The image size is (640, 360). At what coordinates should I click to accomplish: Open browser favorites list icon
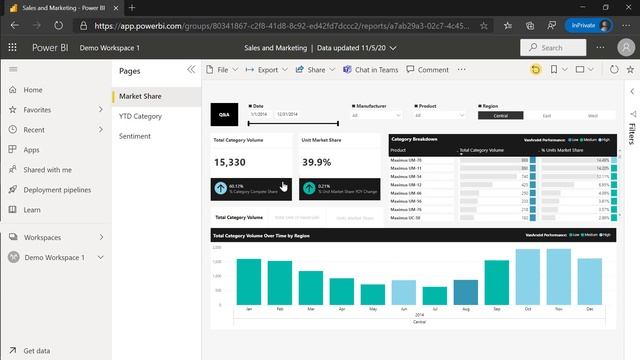[x=508, y=26]
